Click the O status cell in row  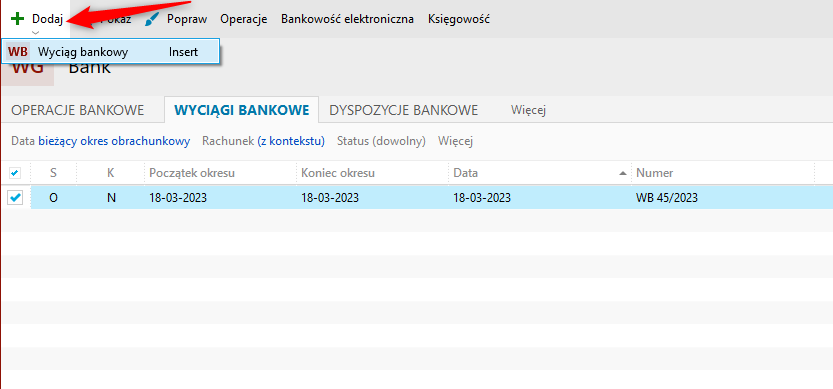point(53,198)
